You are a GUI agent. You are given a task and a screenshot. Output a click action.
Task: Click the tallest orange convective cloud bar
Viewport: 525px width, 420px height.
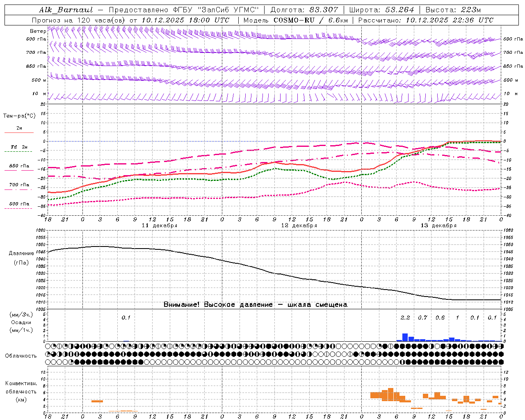click(x=390, y=395)
